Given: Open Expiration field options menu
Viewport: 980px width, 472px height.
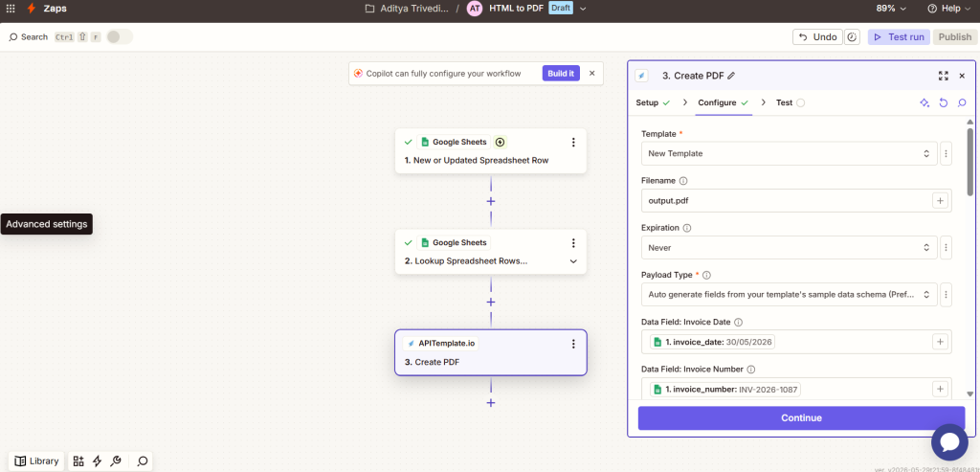Looking at the screenshot, I should click(x=946, y=248).
